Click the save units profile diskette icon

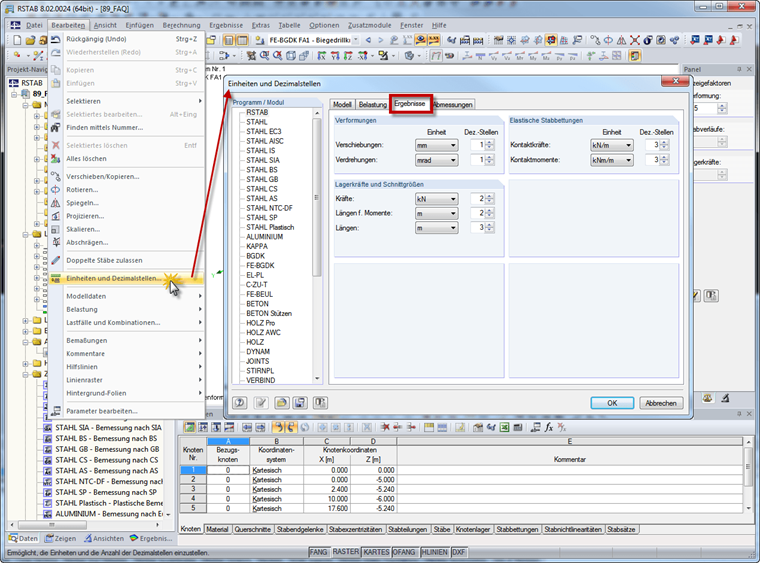click(x=300, y=403)
